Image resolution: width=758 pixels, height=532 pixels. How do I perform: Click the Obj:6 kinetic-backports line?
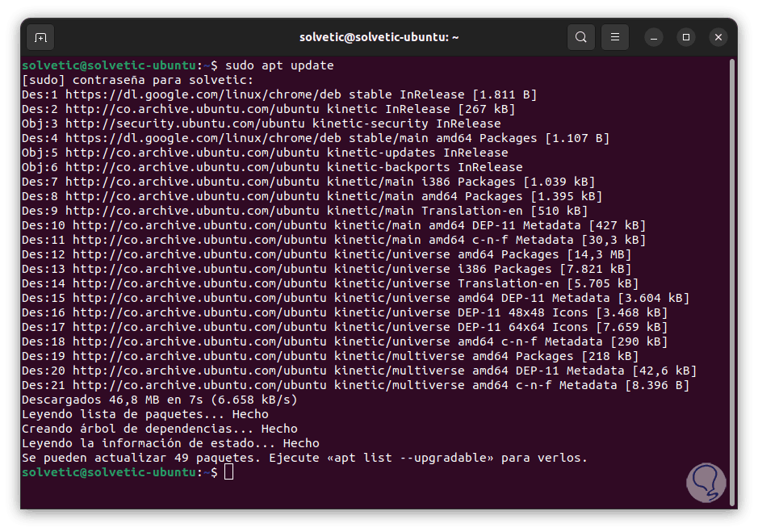pos(272,167)
